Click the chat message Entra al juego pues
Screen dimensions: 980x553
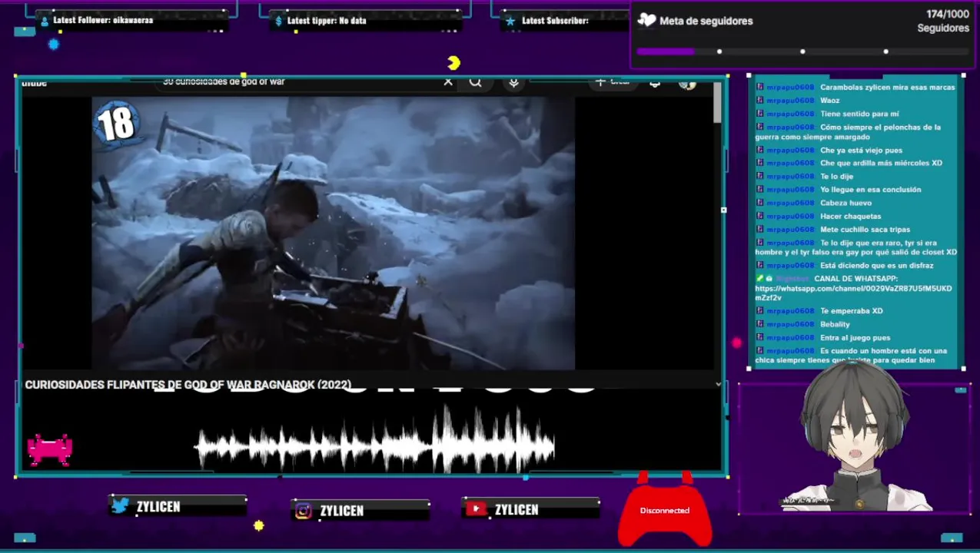855,337
